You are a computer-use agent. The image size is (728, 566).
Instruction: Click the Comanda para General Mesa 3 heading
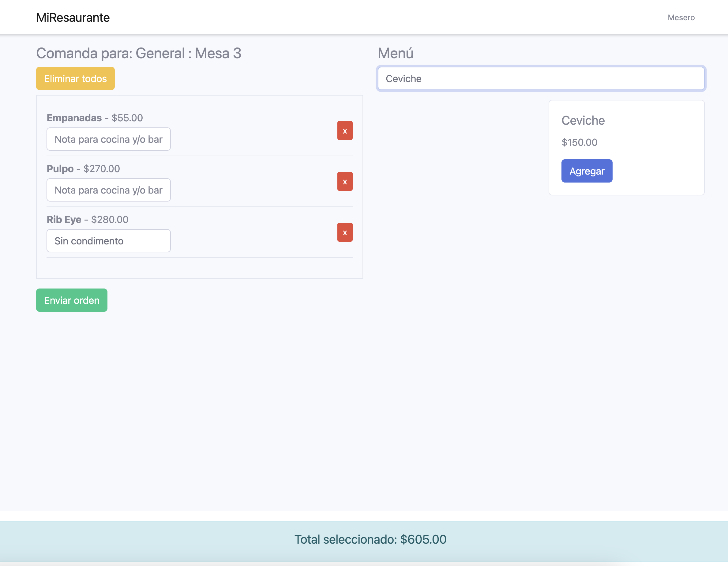[138, 53]
